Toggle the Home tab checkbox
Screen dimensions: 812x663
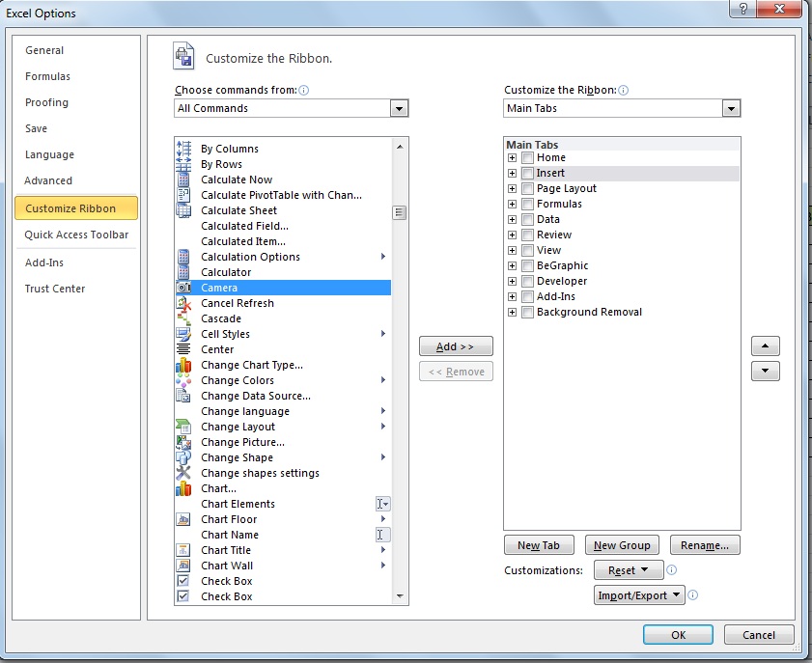point(525,157)
